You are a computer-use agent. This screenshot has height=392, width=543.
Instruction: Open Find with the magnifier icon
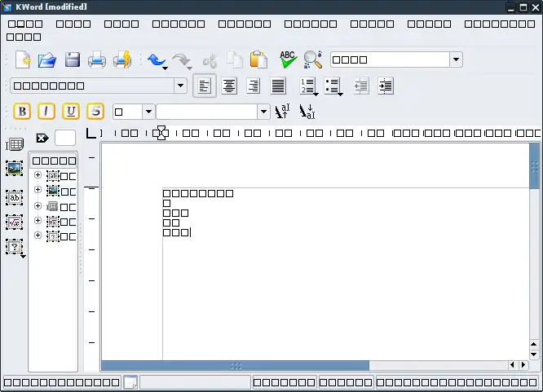[x=312, y=59]
